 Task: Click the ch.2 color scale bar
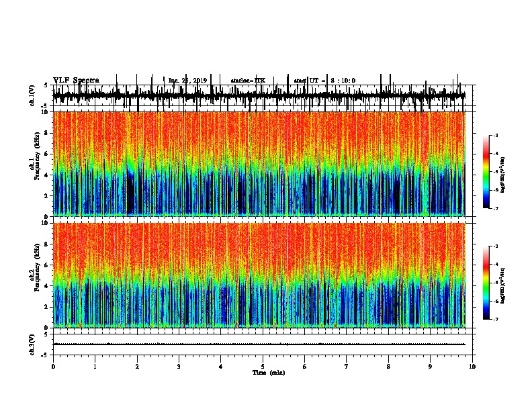pyautogui.click(x=486, y=283)
